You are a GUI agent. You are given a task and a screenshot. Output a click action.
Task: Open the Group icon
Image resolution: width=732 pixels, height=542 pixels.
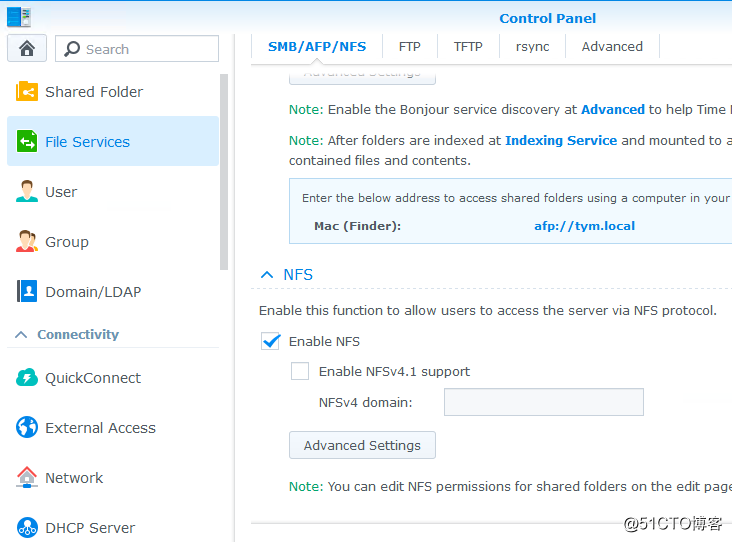tap(27, 241)
